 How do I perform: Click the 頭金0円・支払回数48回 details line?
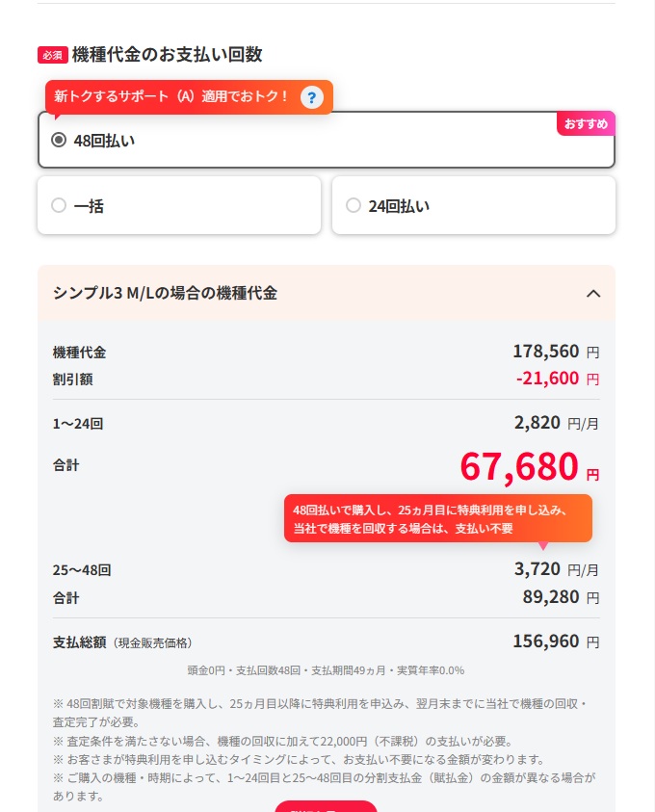[326, 670]
